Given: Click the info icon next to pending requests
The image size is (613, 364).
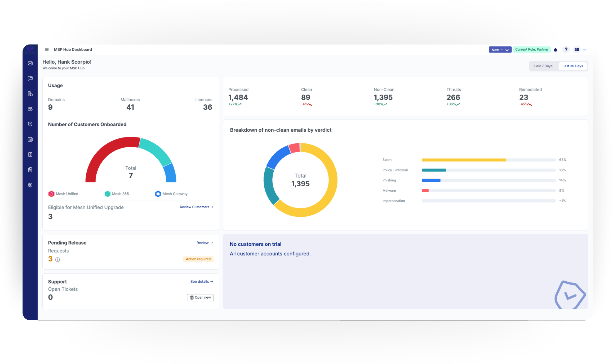Looking at the screenshot, I should point(57,260).
